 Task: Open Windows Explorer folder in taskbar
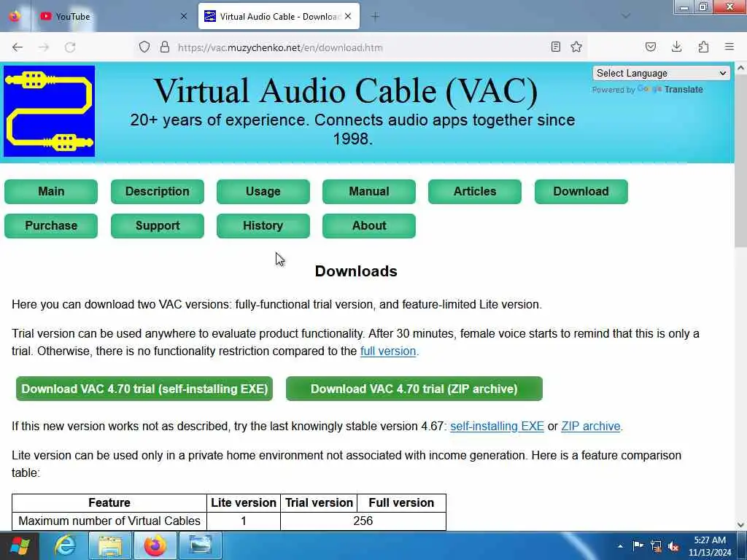[x=110, y=545]
